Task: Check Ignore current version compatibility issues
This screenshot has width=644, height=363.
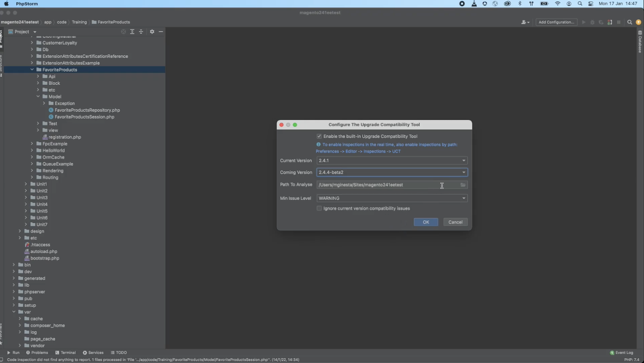Action: (x=319, y=208)
